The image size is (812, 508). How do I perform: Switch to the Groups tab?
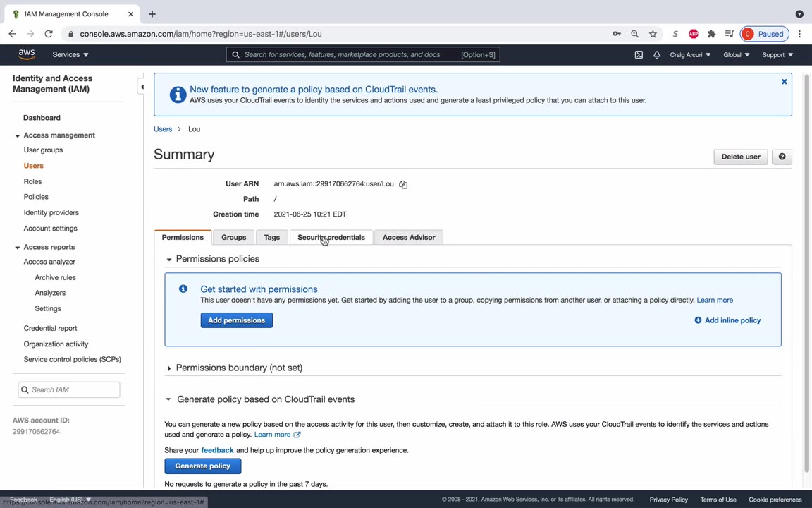point(233,237)
